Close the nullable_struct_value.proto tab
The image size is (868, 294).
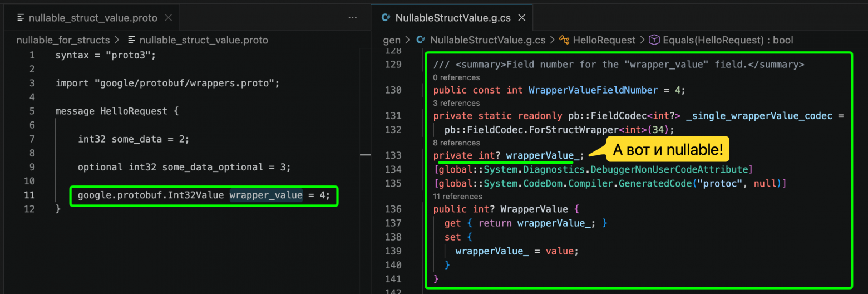pyautogui.click(x=169, y=18)
